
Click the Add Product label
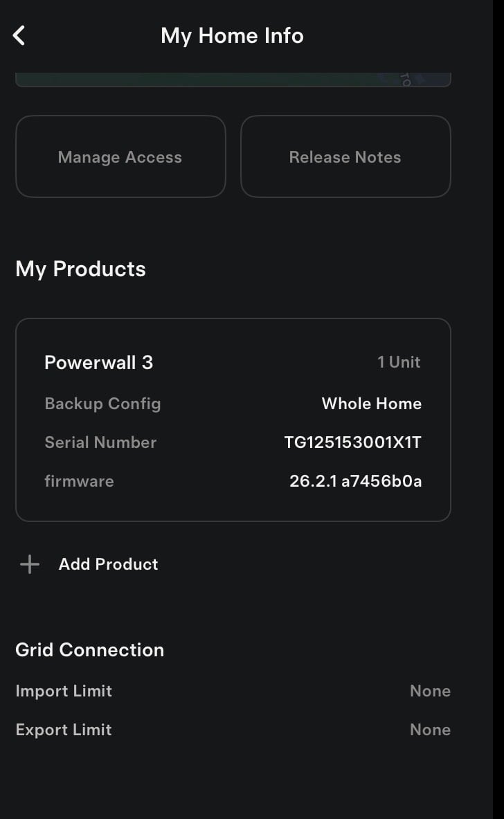point(109,564)
